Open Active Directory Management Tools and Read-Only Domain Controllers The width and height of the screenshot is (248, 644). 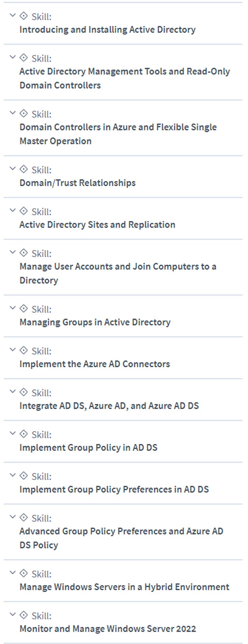pos(125,78)
